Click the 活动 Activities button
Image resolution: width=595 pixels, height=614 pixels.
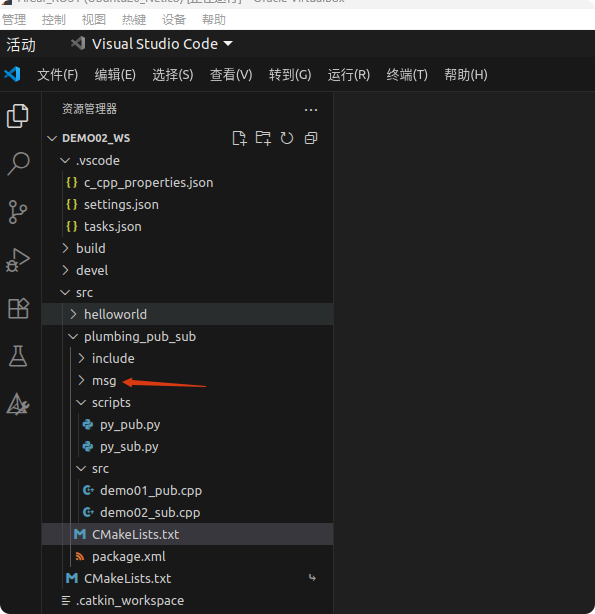[21, 45]
